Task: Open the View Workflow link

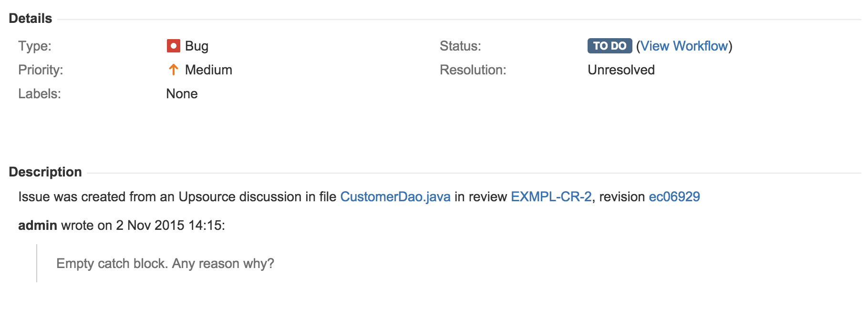Action: (x=684, y=46)
